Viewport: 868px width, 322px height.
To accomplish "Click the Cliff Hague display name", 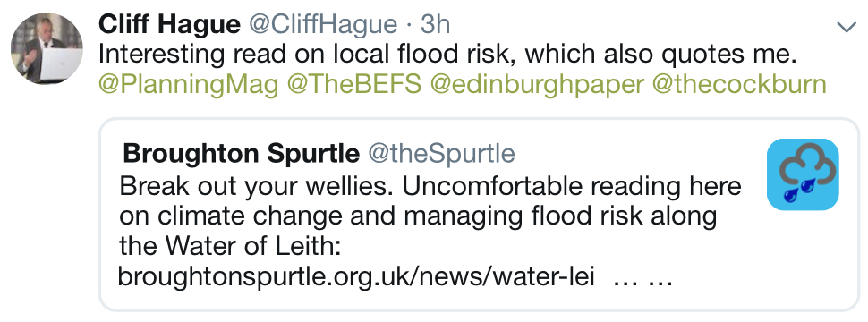I will [169, 24].
